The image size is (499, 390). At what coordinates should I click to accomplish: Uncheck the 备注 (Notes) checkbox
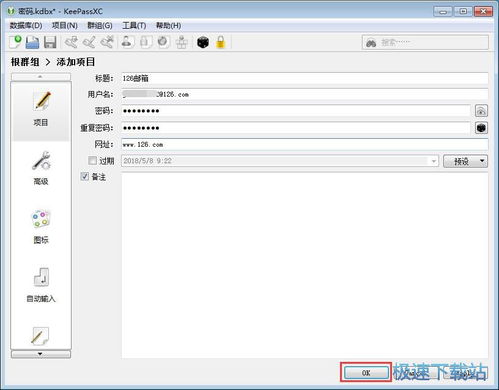pos(85,176)
